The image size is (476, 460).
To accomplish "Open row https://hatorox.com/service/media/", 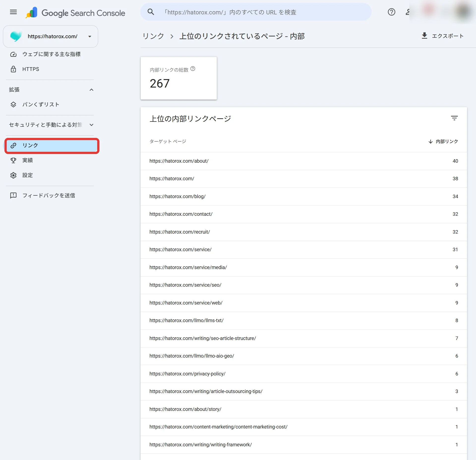I will [x=304, y=267].
